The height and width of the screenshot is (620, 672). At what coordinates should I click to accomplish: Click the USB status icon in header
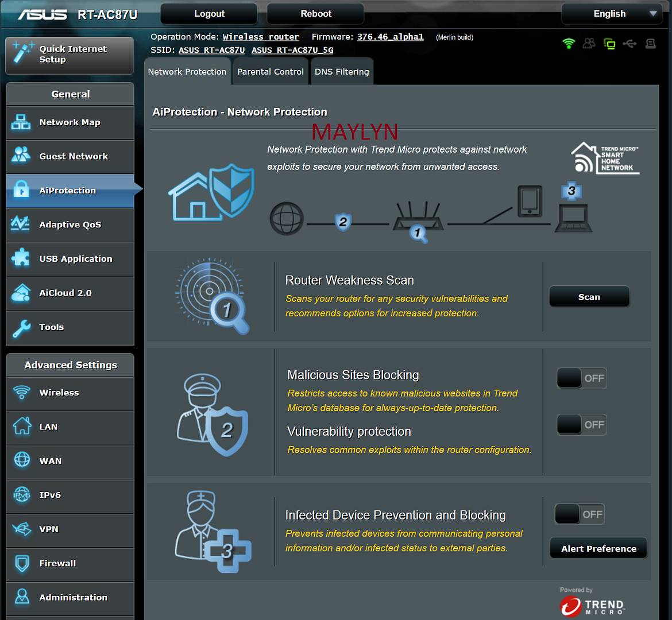(x=629, y=44)
